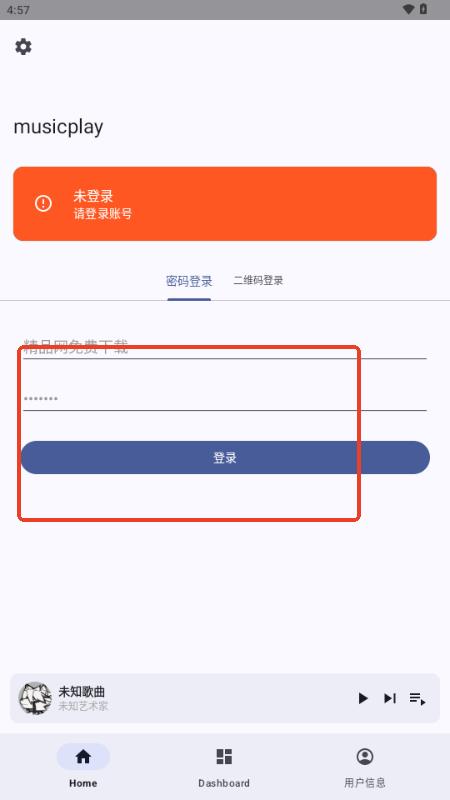This screenshot has height=800, width=450.
Task: Tap the 未知艺术家 artist label
Action: 83,706
